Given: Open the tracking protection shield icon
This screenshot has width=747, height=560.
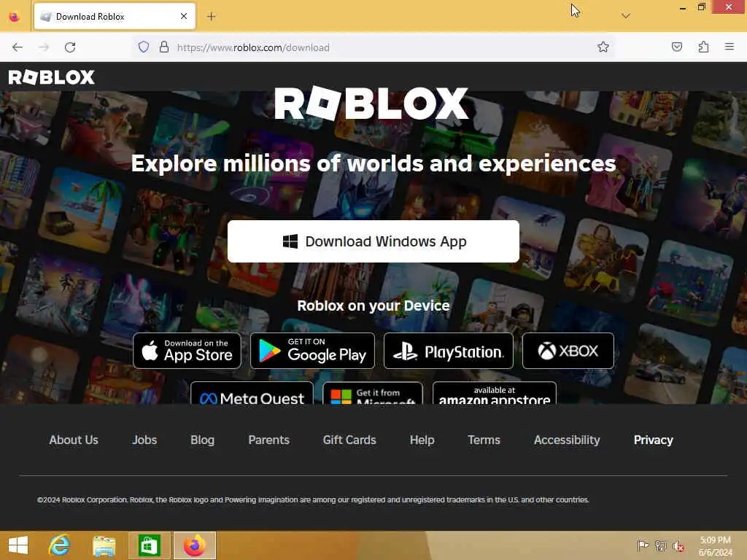Looking at the screenshot, I should pyautogui.click(x=144, y=47).
